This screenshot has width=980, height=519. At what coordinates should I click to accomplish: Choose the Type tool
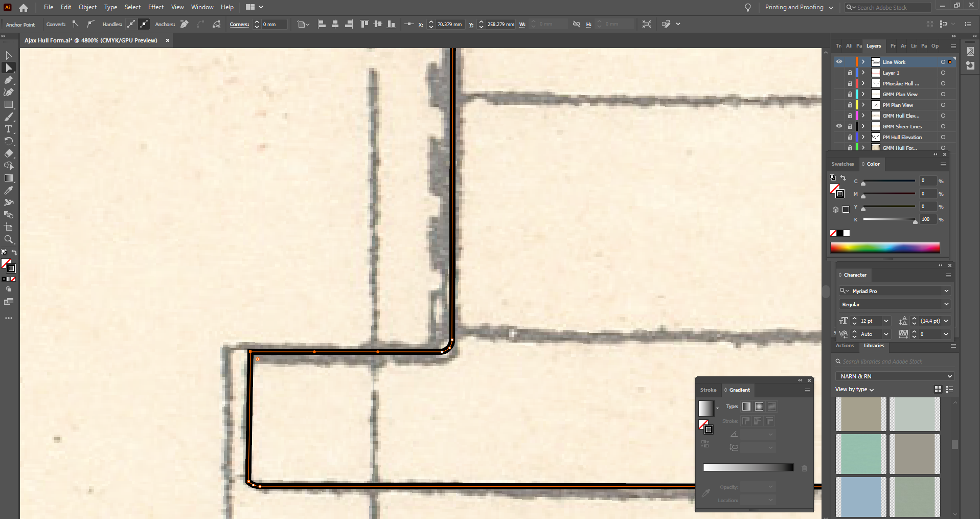point(9,129)
